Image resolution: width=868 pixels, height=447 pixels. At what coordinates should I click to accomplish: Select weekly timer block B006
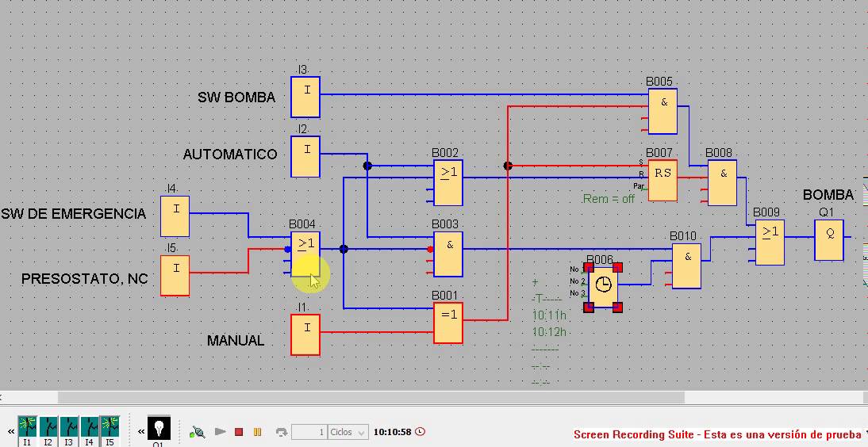click(603, 287)
